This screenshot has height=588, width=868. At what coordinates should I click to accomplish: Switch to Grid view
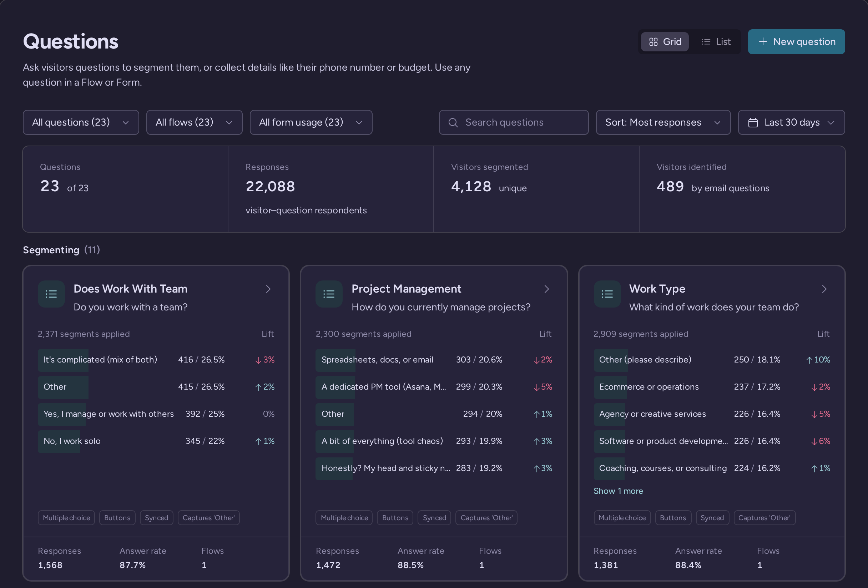pyautogui.click(x=665, y=42)
